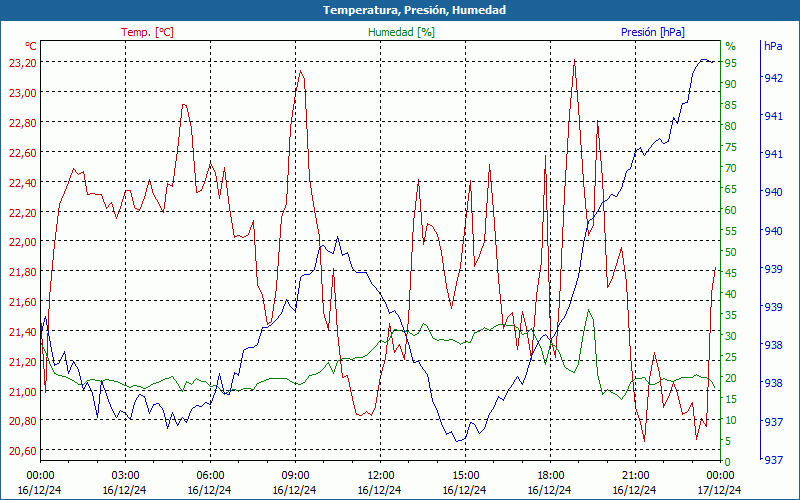The width and height of the screenshot is (800, 500).
Task: Click the green "%" axis unit label
Action: pos(731,46)
